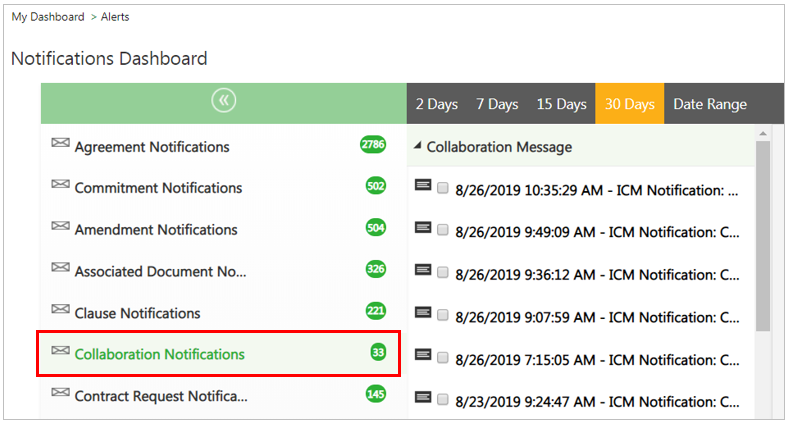
Task: Go to My Dashboard breadcrumb link
Action: pos(48,17)
